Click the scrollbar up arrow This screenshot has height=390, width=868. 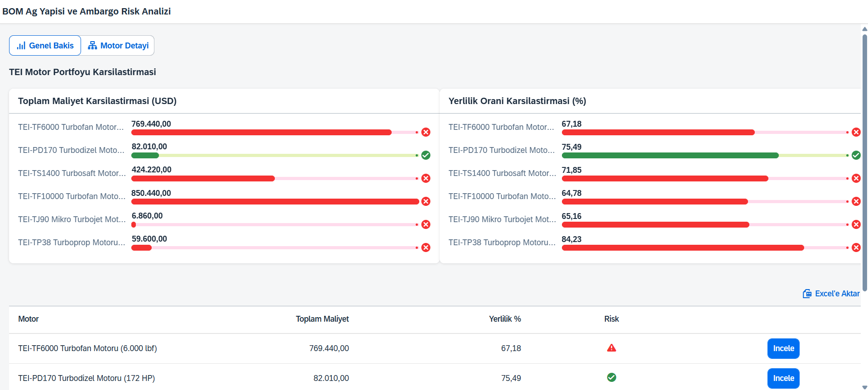pos(864,29)
